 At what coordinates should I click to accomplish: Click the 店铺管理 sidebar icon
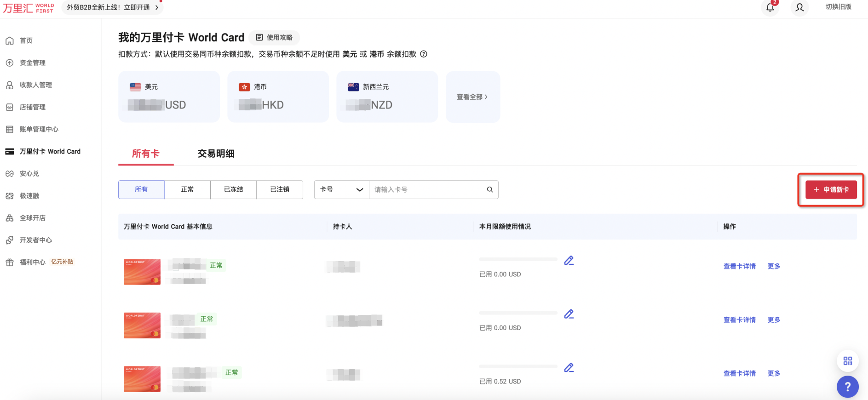[10, 107]
